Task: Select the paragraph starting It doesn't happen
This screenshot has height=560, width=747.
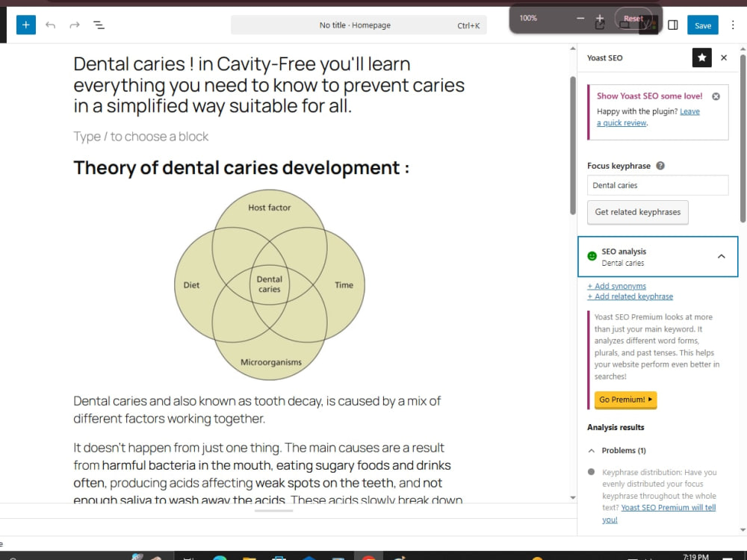Action: click(x=269, y=473)
